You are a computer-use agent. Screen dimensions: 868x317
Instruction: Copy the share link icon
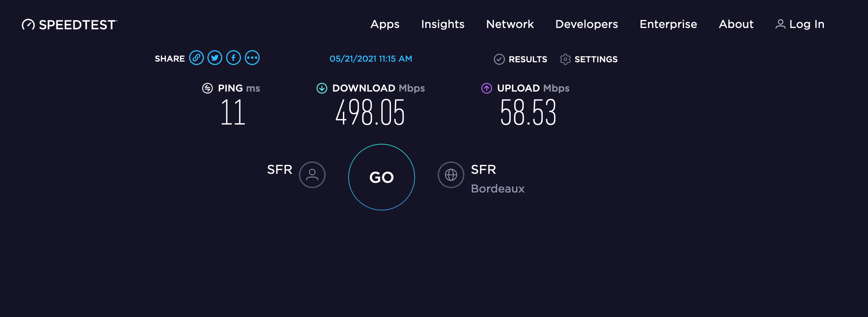[x=196, y=58]
